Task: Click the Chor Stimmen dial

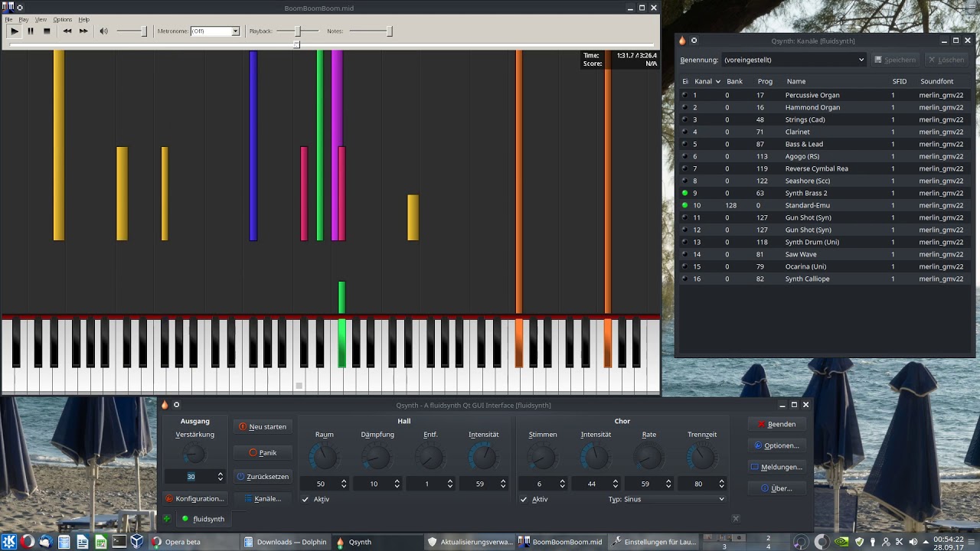Action: pos(542,458)
